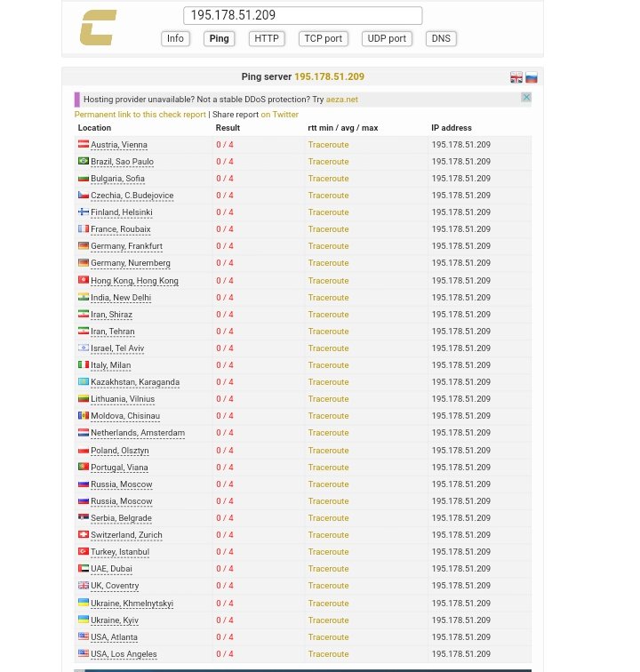
Task: Open the permanent link to this check report
Action: tap(140, 115)
